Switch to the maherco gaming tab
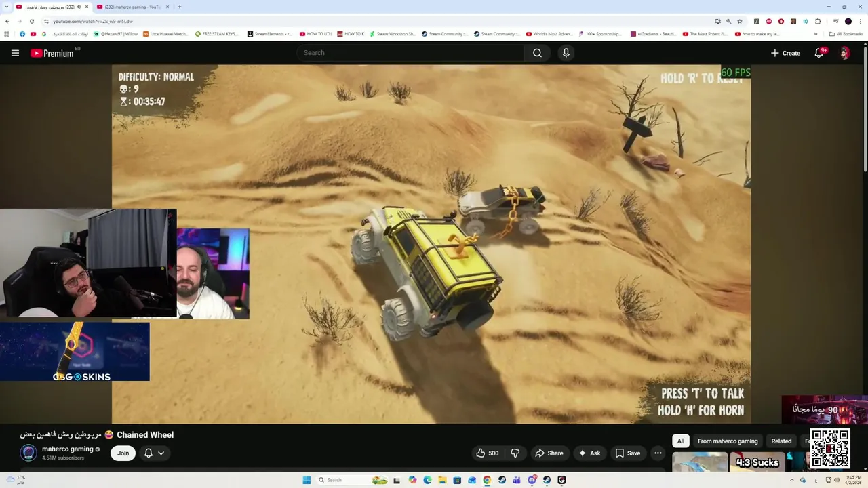This screenshot has height=488, width=868. [134, 7]
